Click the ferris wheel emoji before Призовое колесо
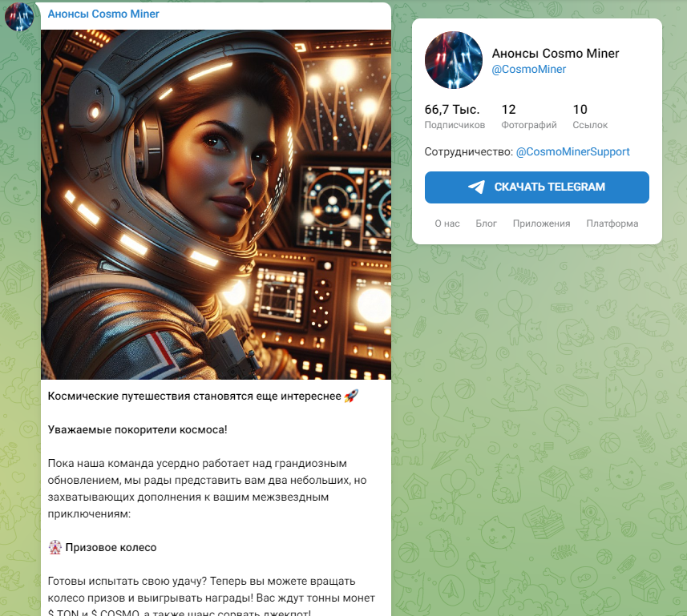This screenshot has height=616, width=687. pos(55,547)
